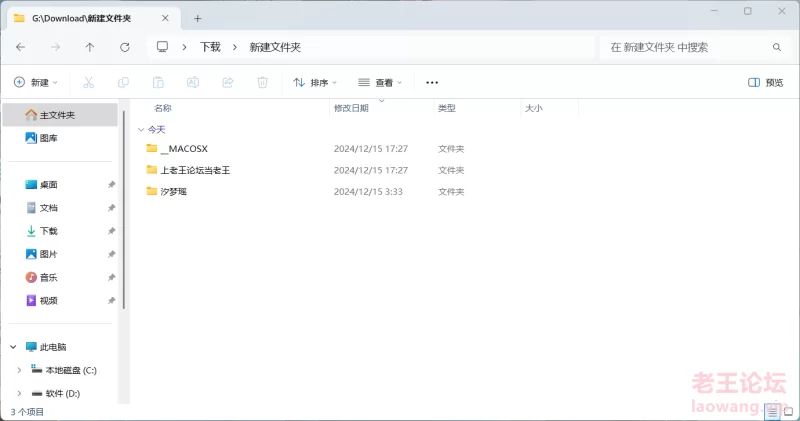The width and height of the screenshot is (800, 421).
Task: Click the Cut scissors icon
Action: (x=88, y=83)
